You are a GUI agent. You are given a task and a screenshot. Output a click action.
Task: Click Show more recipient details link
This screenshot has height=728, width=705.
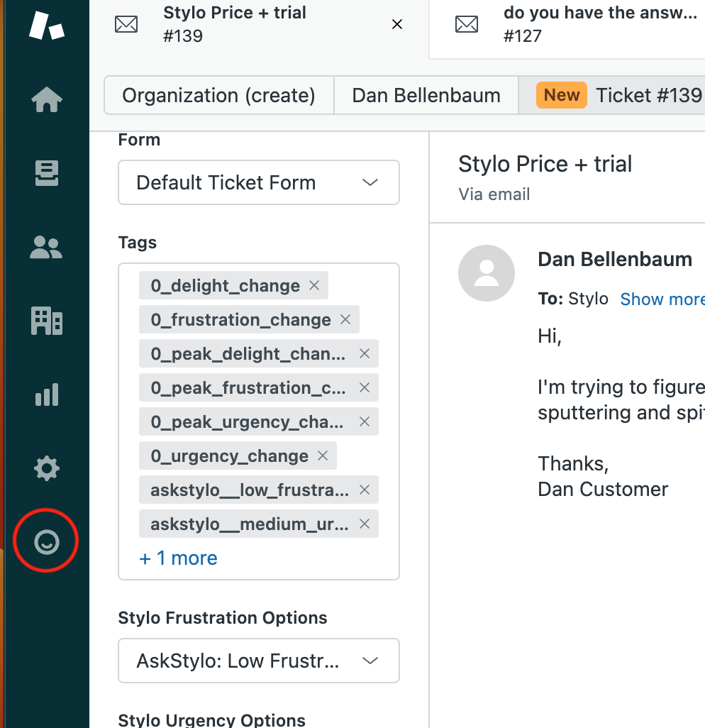click(662, 299)
